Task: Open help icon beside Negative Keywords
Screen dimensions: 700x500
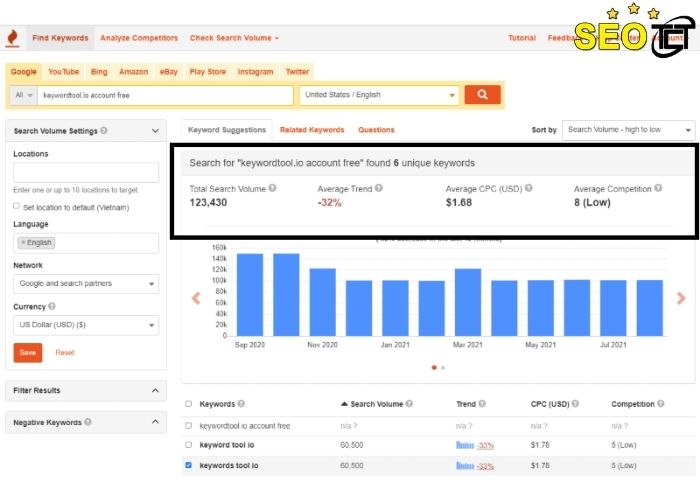Action: (88, 421)
